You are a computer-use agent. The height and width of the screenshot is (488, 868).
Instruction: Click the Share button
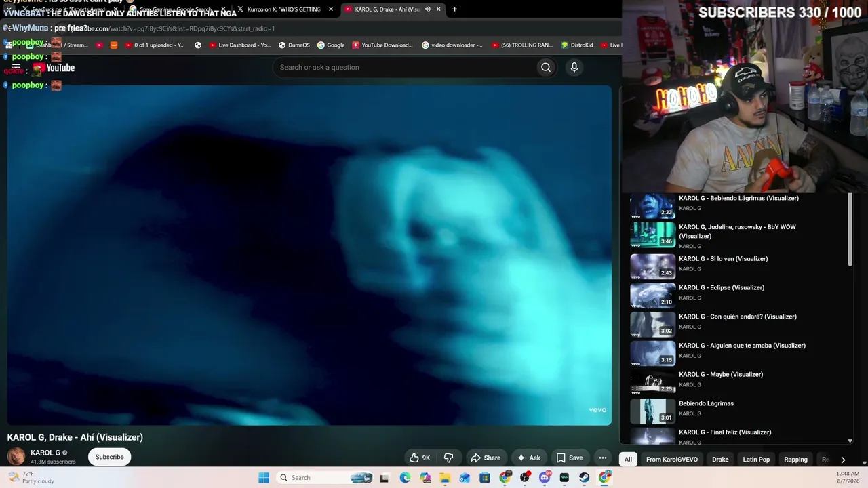pyautogui.click(x=486, y=457)
